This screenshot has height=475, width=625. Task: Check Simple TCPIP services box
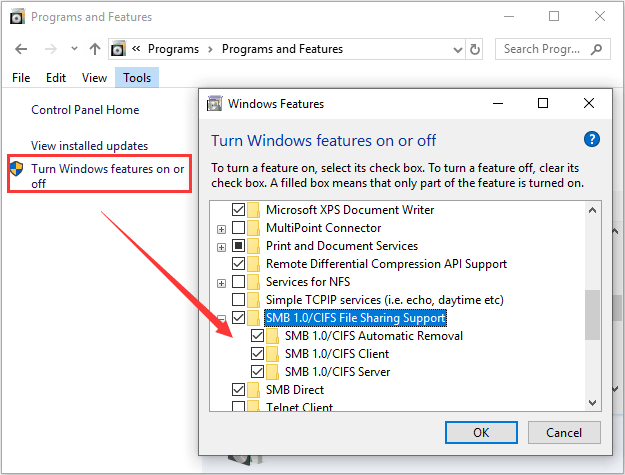click(238, 299)
